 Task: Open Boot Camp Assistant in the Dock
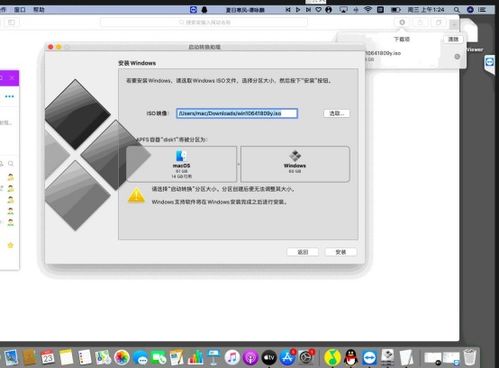pyautogui.click(x=388, y=357)
